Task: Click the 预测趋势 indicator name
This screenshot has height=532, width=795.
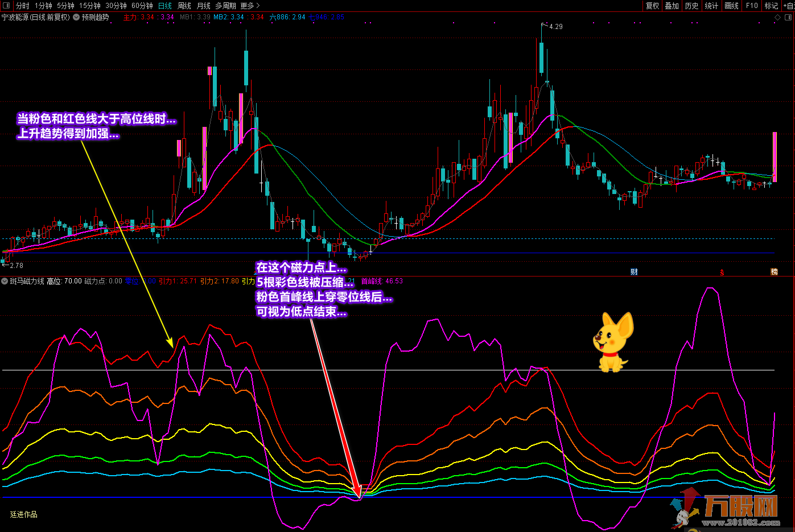Action: (96, 17)
